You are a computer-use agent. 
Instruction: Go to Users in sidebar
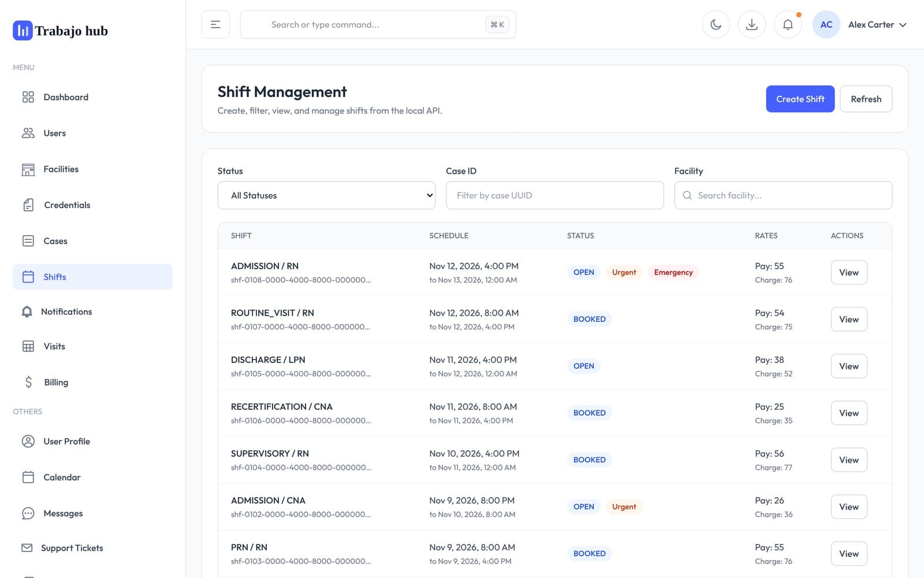92,133
